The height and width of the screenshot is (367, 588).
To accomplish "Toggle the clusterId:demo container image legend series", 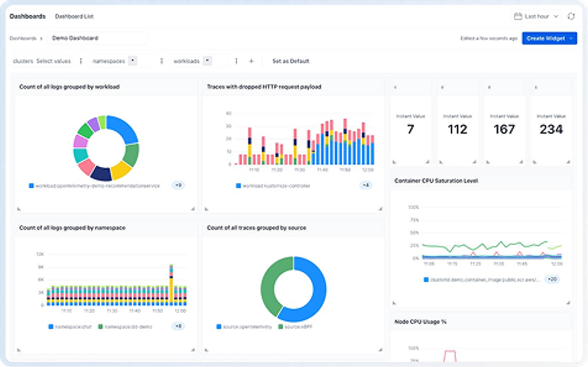I will coord(481,280).
